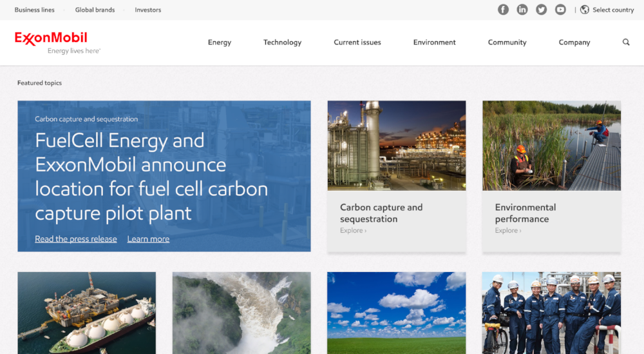This screenshot has height=354, width=644.
Task: Open the search magnifier icon
Action: coord(626,42)
